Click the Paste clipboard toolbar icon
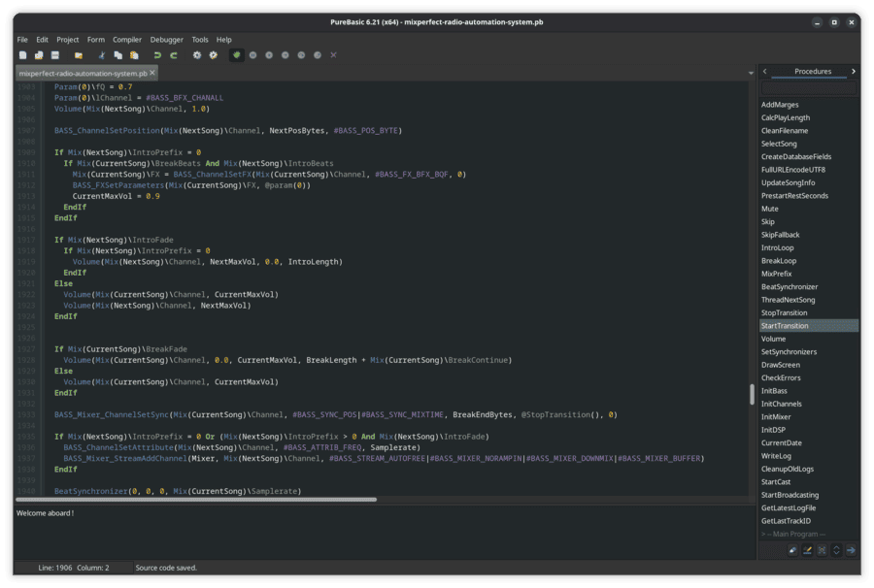Screen dimensions: 874x588 pos(134,55)
